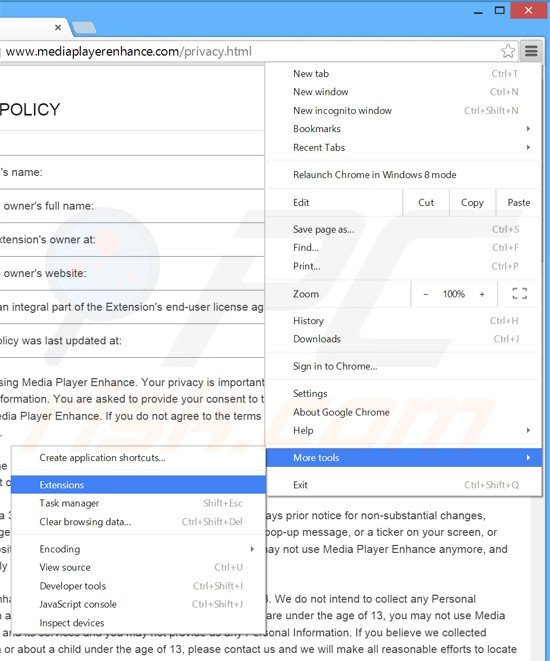Click the 100% zoom level value
This screenshot has width=550, height=661.
coord(453,294)
